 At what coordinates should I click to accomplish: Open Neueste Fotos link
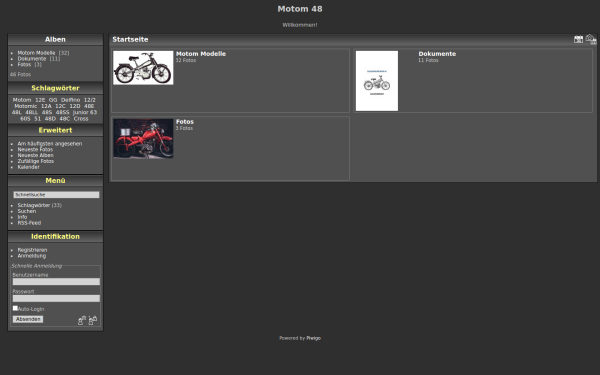pyautogui.click(x=35, y=150)
